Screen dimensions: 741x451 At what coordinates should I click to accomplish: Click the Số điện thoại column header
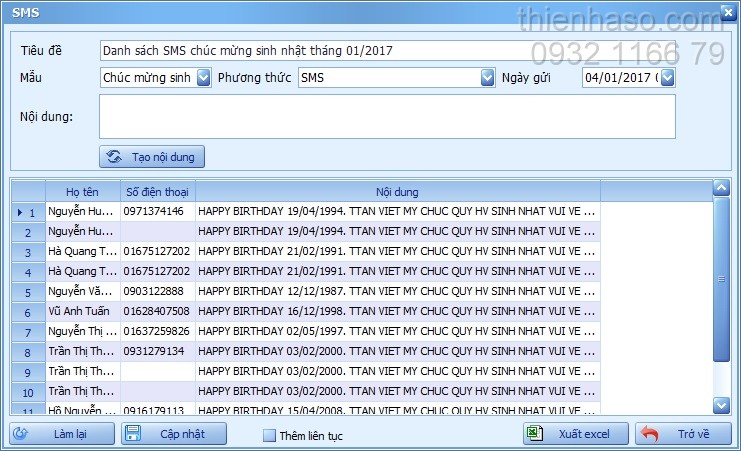(x=157, y=192)
